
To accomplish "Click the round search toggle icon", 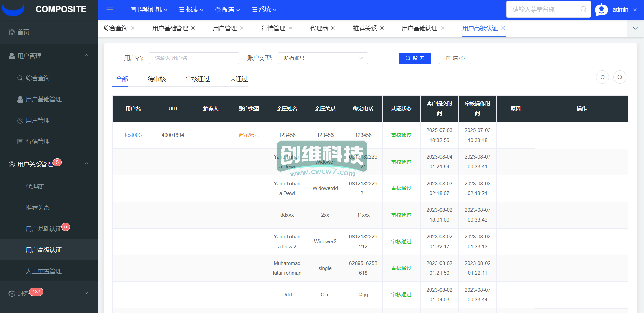I will [619, 77].
